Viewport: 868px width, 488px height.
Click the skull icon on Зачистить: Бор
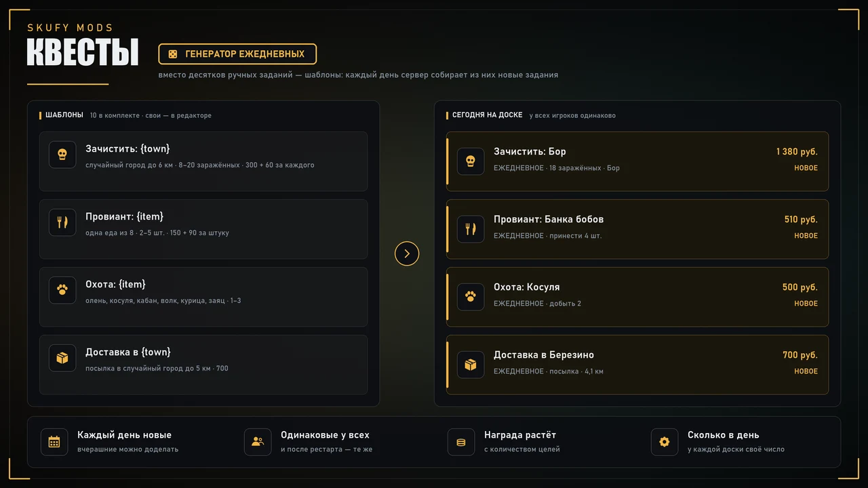coord(471,161)
